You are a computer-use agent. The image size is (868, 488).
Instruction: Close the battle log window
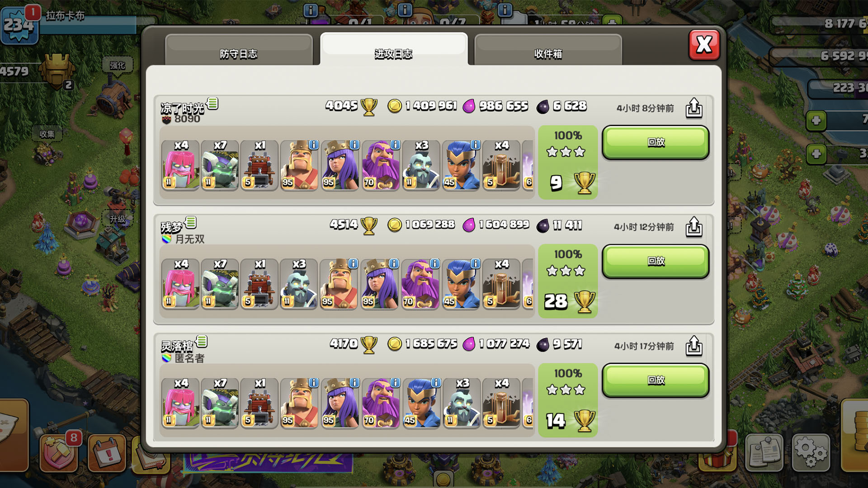[704, 45]
